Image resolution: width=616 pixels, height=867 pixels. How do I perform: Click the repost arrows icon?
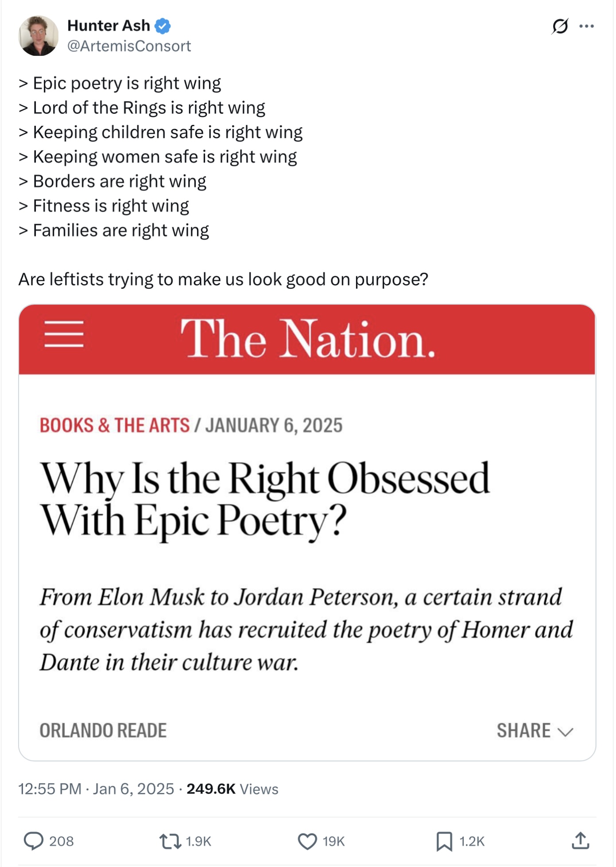170,841
